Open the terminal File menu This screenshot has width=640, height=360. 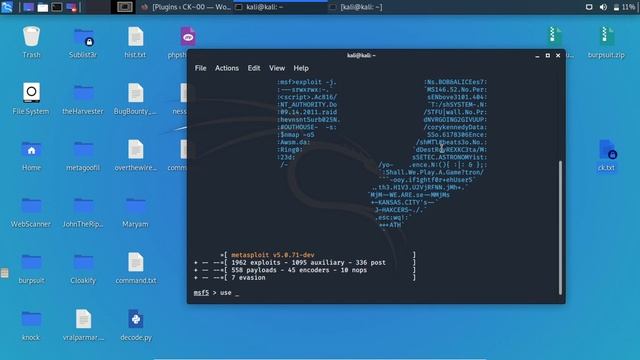tap(200, 68)
